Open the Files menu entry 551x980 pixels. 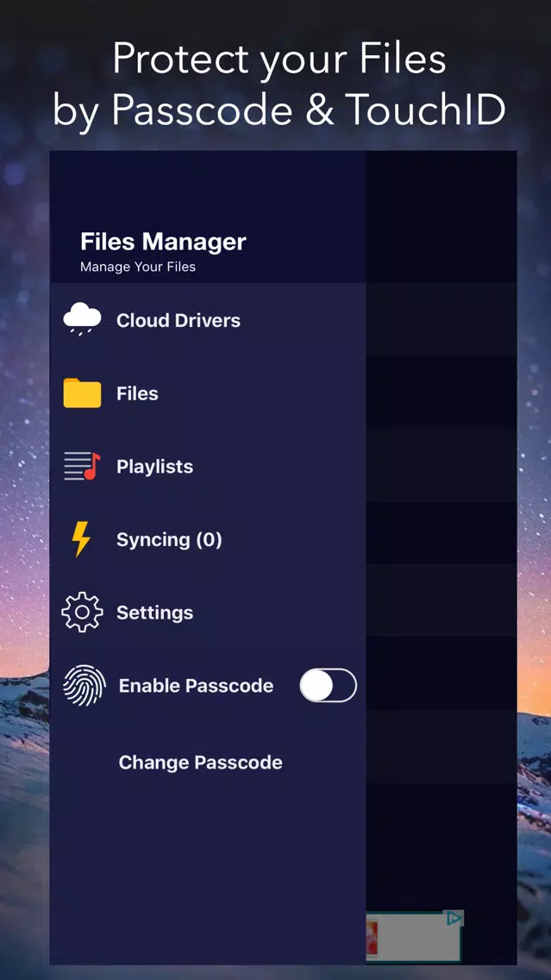(208, 393)
